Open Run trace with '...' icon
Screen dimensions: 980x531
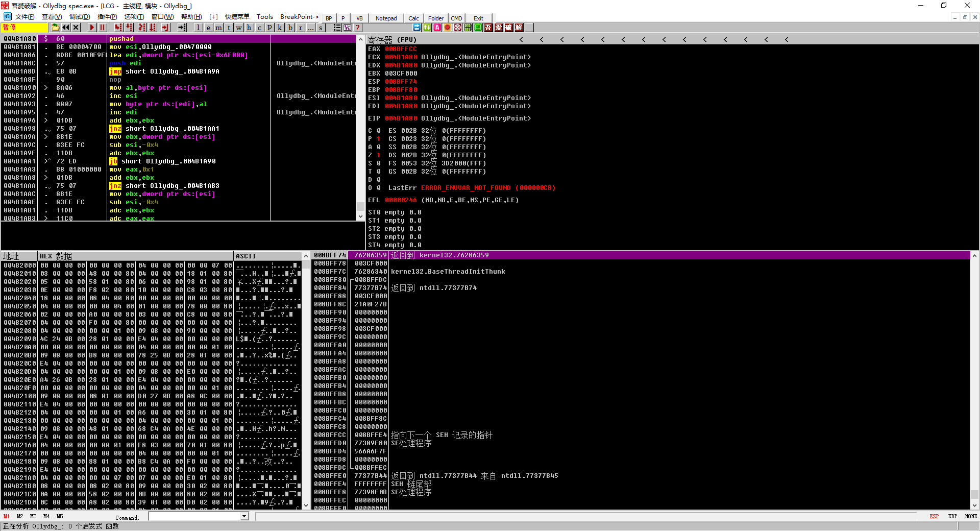tap(311, 28)
